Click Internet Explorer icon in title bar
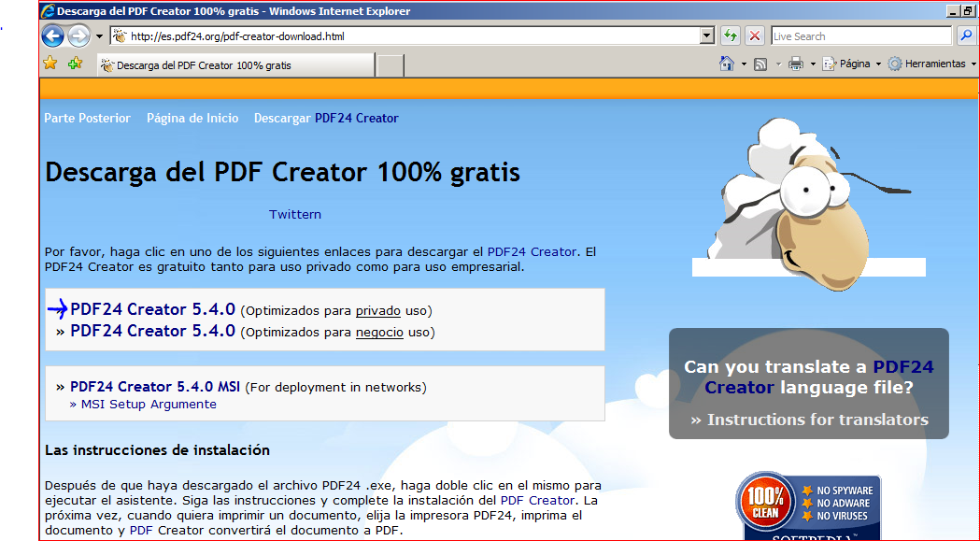This screenshot has height=541, width=980. [x=48, y=11]
